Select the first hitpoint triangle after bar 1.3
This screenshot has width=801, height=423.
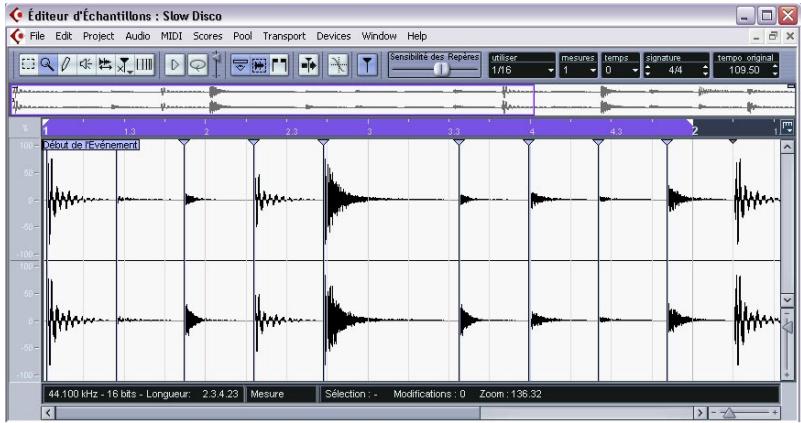point(184,142)
